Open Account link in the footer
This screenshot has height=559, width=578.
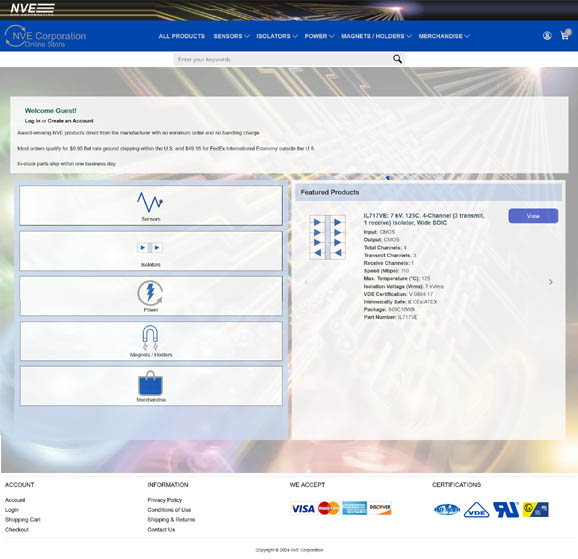pos(15,500)
